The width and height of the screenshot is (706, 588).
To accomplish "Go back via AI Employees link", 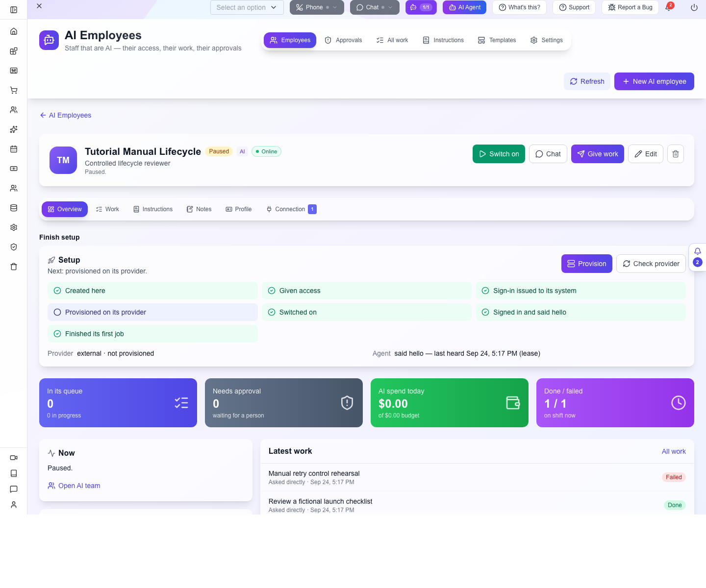I will tap(66, 115).
